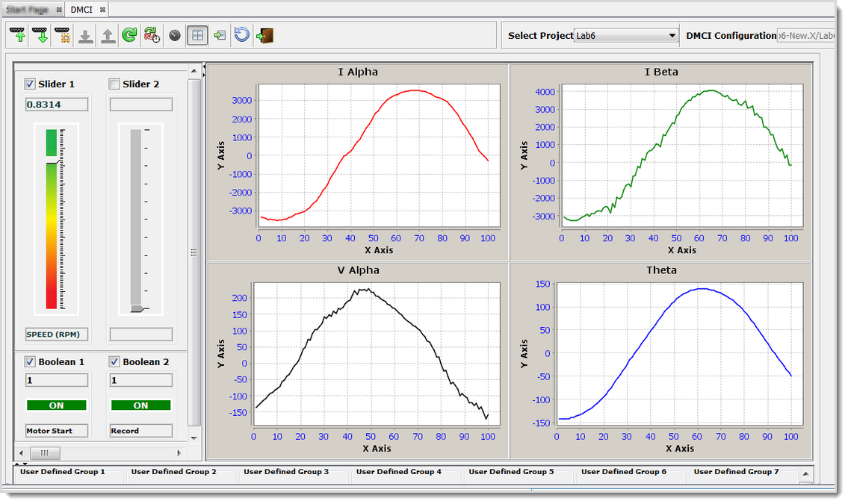The width and height of the screenshot is (848, 504).
Task: Click the download green down-arrow connector icon
Action: [x=40, y=35]
